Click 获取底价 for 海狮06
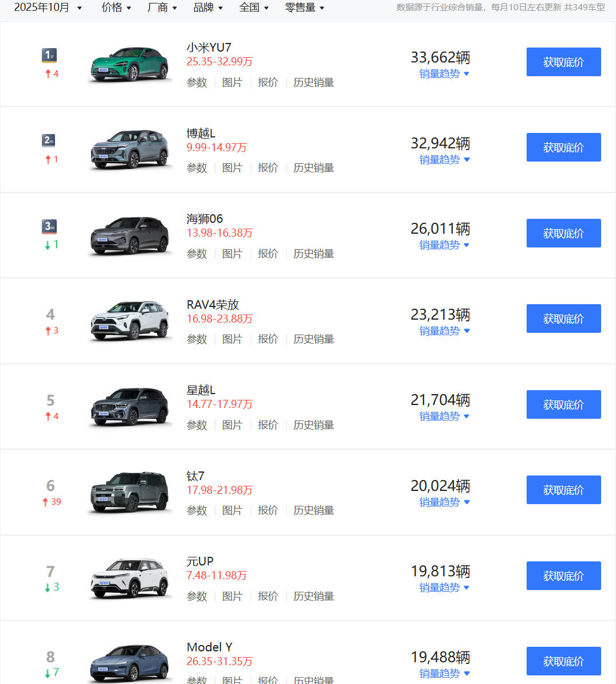The height and width of the screenshot is (684, 616). click(x=563, y=233)
